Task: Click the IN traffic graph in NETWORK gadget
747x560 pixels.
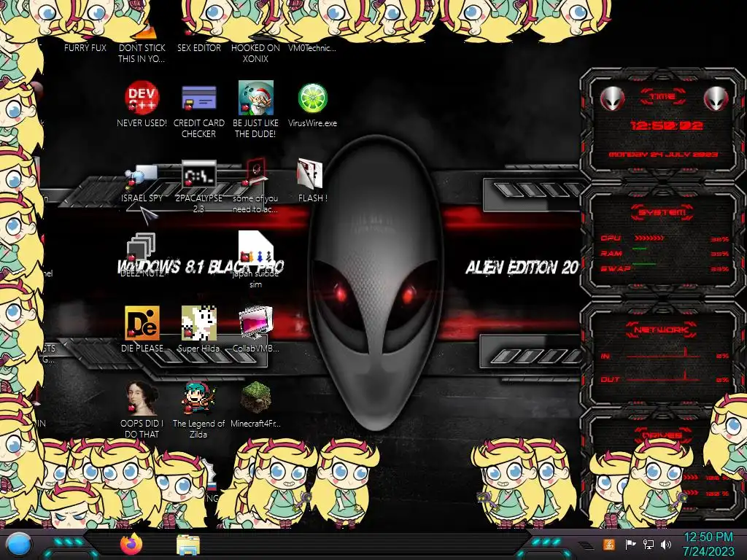Action: click(x=663, y=353)
